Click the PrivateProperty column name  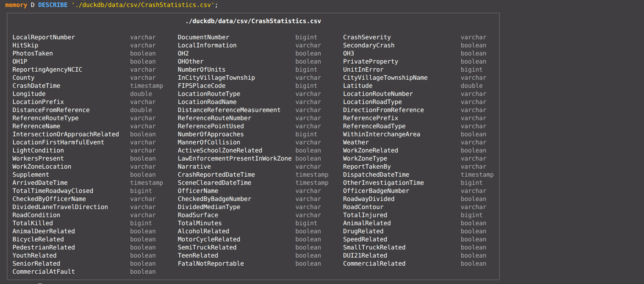[371, 62]
